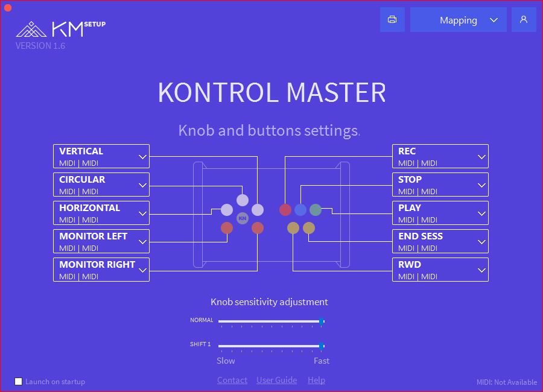Select the yellow END SESS button dot
The width and height of the screenshot is (543, 392).
pyautogui.click(x=308, y=228)
